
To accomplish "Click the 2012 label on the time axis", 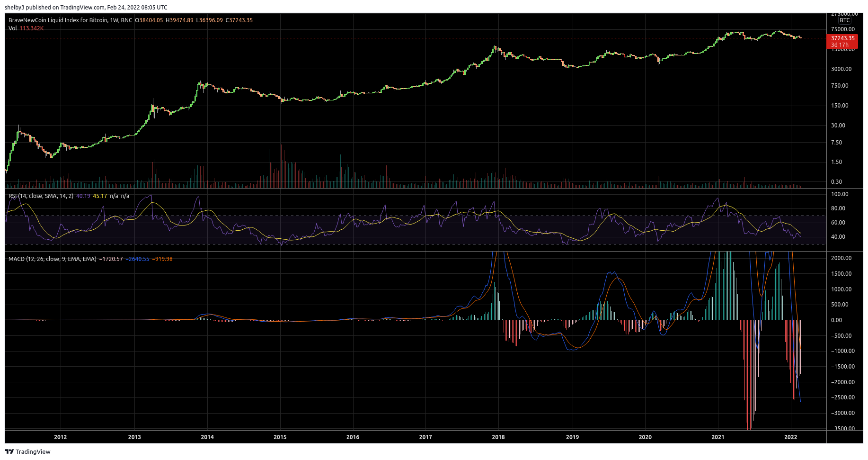I will [x=61, y=437].
